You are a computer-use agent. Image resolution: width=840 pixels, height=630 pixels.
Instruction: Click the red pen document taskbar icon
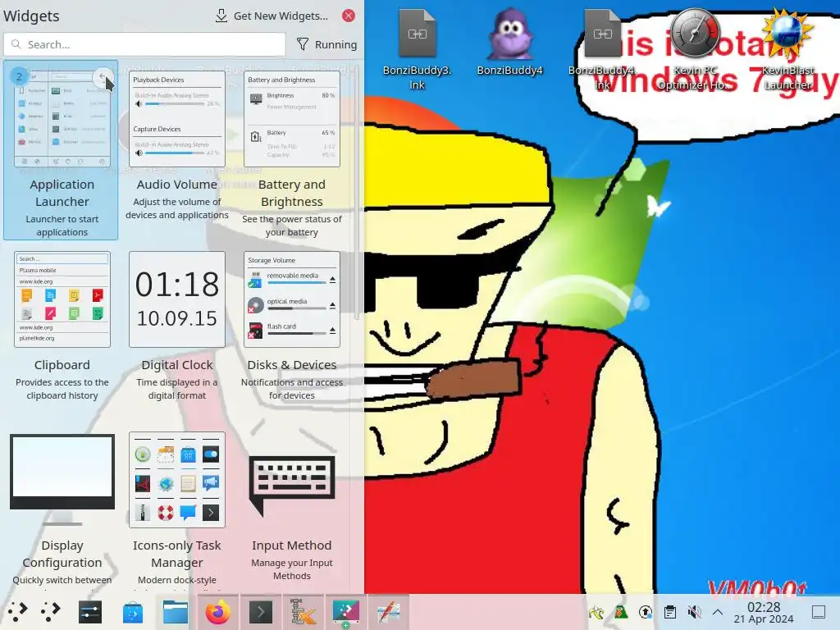point(388,612)
